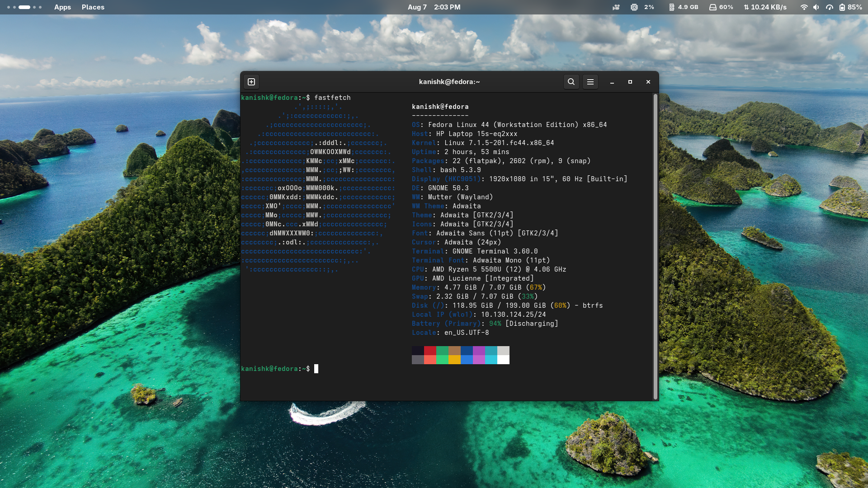This screenshot has height=488, width=868.
Task: Click the Packages line with 2602 (rpm)
Action: 501,161
